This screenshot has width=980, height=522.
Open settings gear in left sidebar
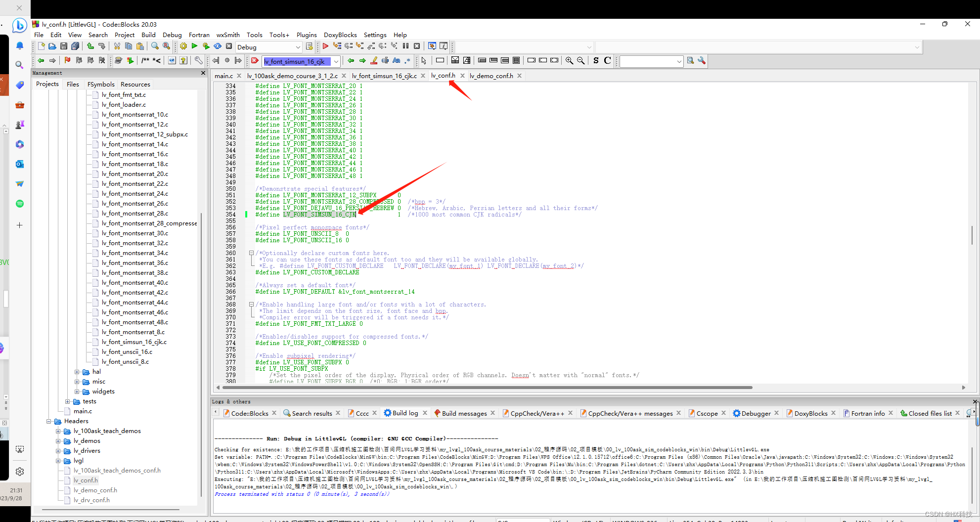(x=20, y=472)
